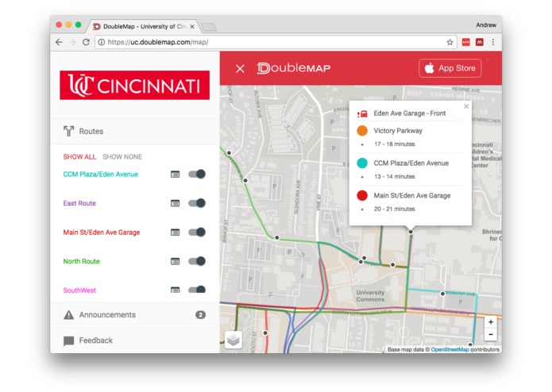
Task: Close the Eden Ave Garage popup
Action: pyautogui.click(x=466, y=106)
